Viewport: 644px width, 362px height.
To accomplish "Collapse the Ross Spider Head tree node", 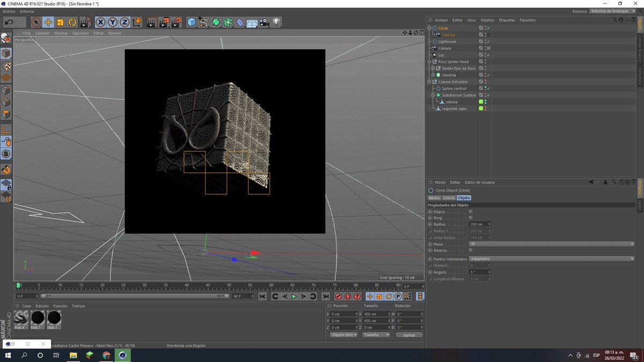I will pyautogui.click(x=430, y=62).
